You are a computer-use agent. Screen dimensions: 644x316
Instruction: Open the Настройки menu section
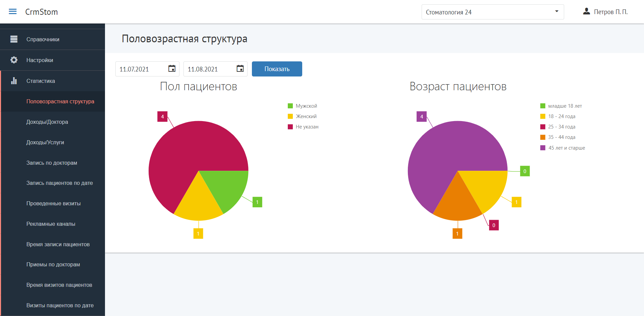[x=52, y=60]
